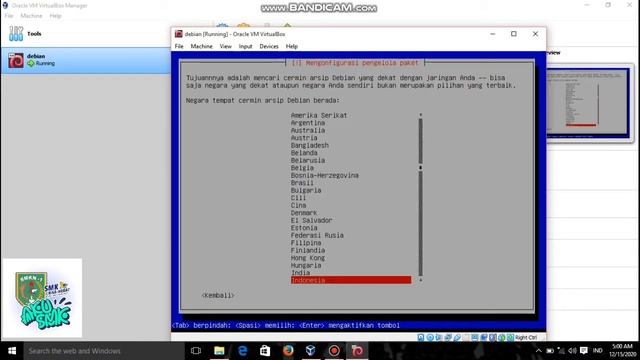
Task: Select Finlandia in the country list
Action: click(x=308, y=250)
